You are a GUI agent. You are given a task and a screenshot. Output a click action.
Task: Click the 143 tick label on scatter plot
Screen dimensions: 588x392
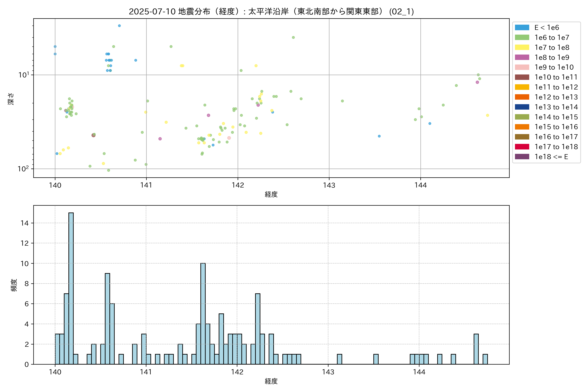coord(329,185)
